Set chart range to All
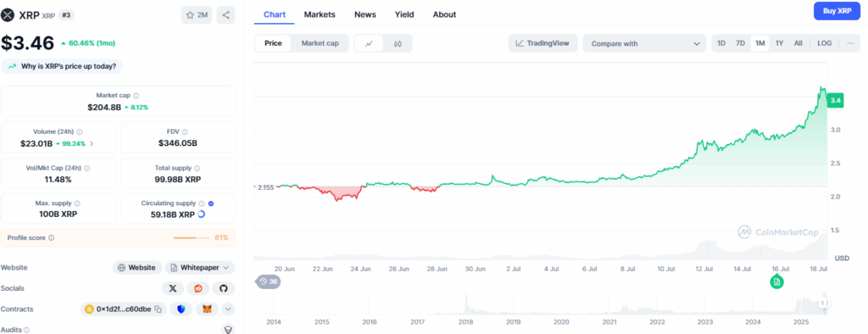The image size is (868, 334). point(798,43)
